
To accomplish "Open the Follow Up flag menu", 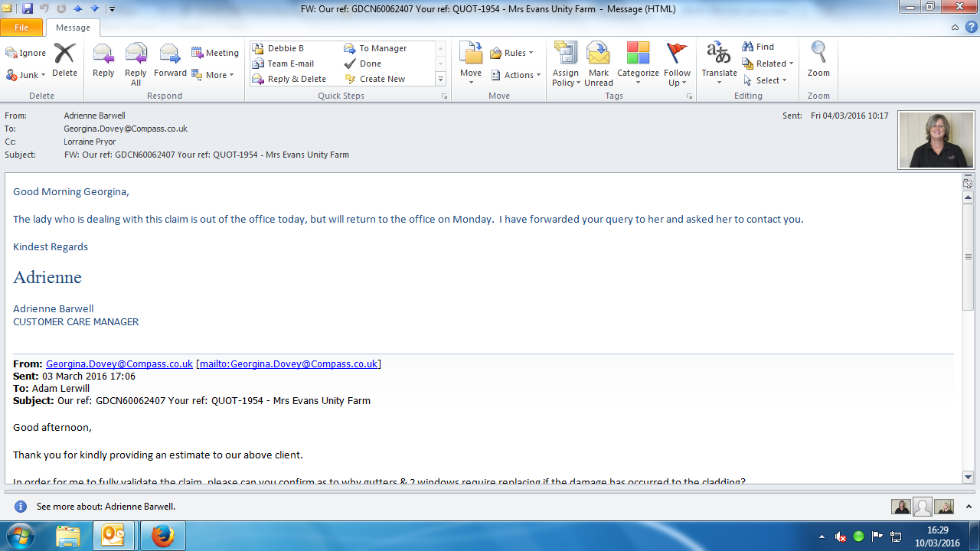I will (x=678, y=64).
